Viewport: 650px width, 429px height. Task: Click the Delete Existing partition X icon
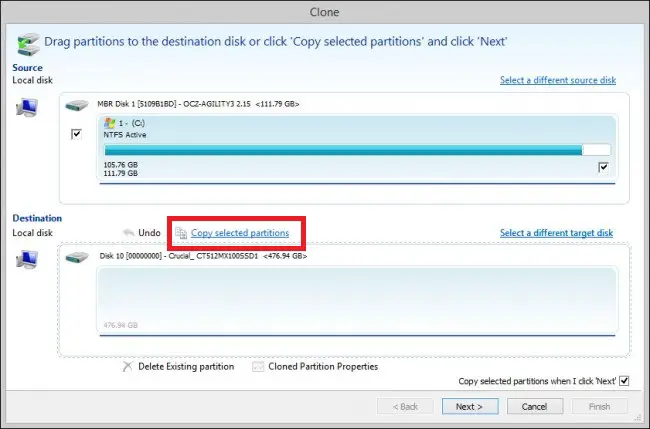126,367
